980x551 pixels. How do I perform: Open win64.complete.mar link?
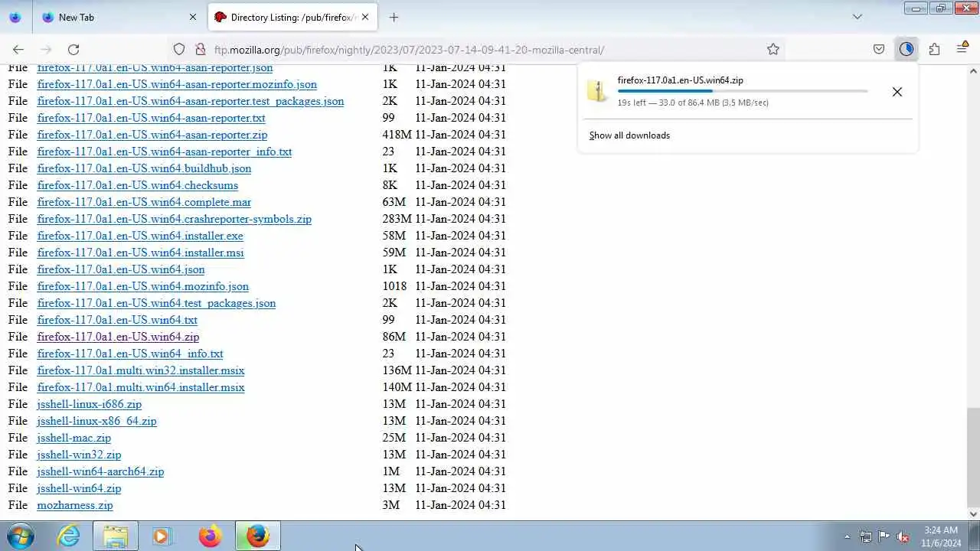coord(144,202)
